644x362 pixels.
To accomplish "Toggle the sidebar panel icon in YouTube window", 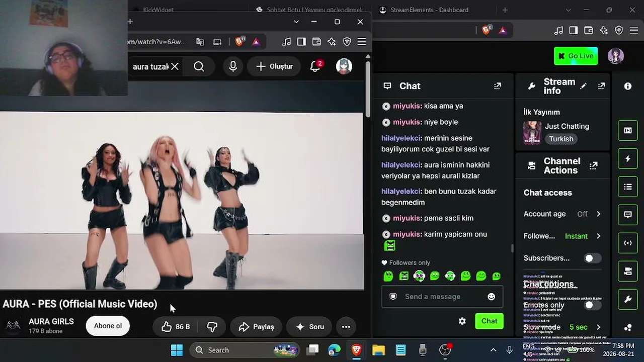I will [x=301, y=42].
